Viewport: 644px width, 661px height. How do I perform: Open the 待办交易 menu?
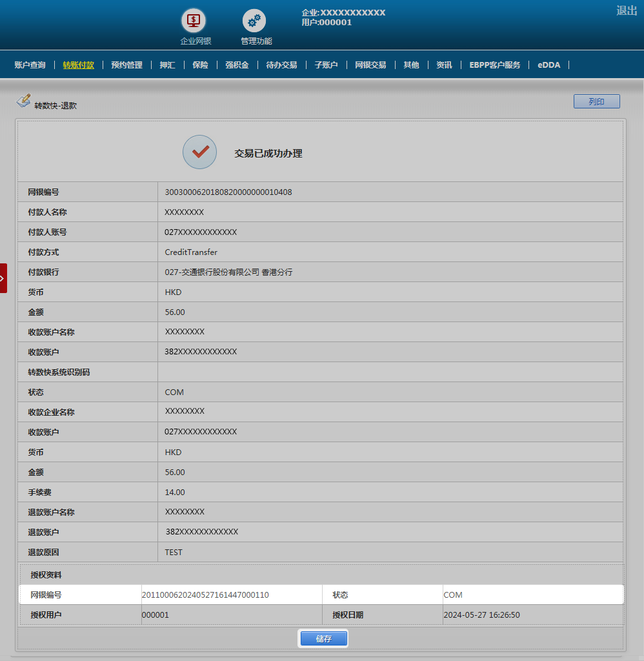click(x=281, y=65)
